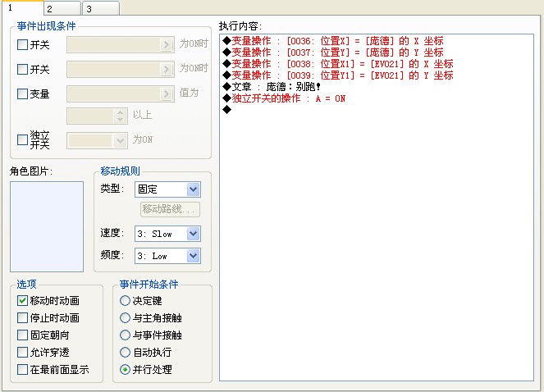Select the [0037: 位置Y] variable command line

pos(333,52)
